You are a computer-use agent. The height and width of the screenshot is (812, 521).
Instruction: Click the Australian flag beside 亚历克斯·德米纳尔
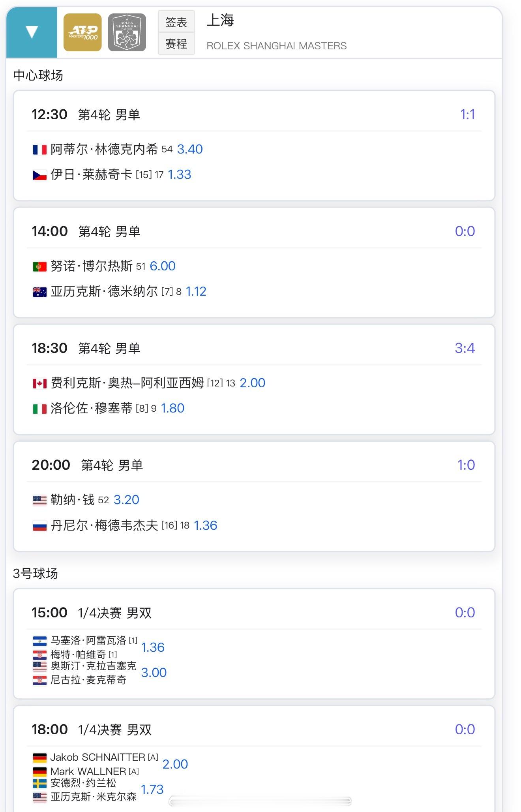click(x=39, y=292)
